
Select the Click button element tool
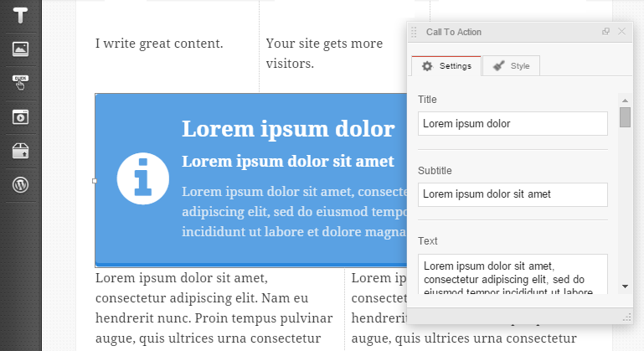[x=20, y=83]
